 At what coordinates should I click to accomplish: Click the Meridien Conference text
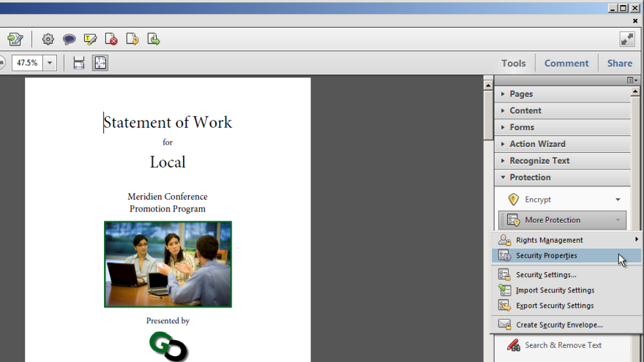(168, 197)
